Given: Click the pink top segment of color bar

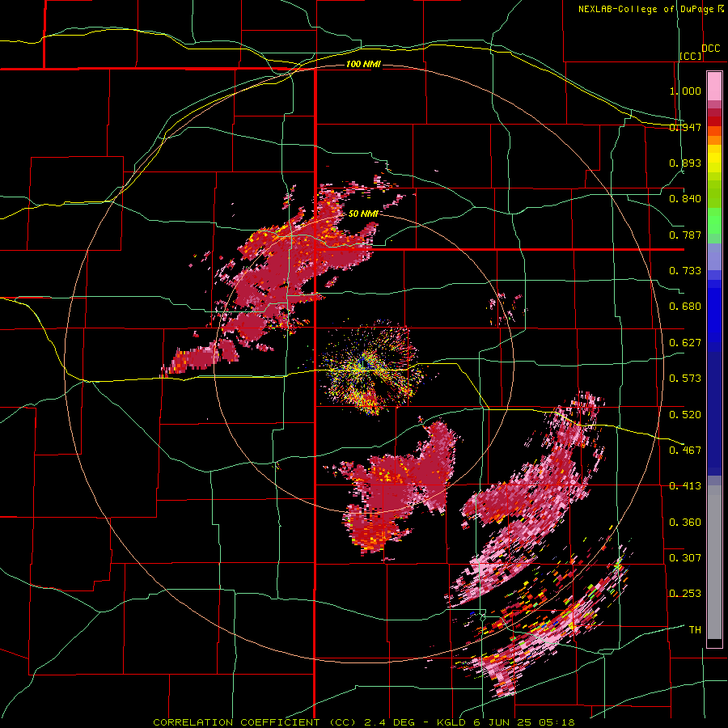Looking at the screenshot, I should tap(714, 87).
